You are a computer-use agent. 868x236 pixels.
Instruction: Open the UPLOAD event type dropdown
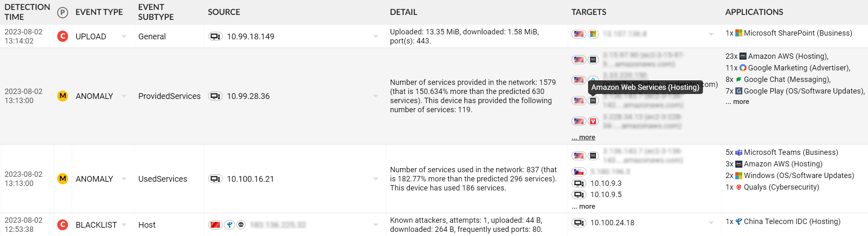pyautogui.click(x=124, y=36)
